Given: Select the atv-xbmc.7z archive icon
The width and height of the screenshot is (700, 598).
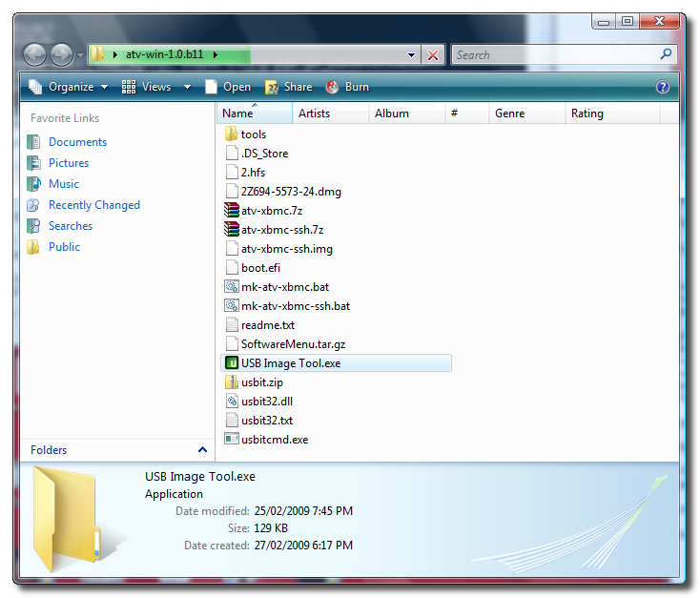Looking at the screenshot, I should (231, 211).
